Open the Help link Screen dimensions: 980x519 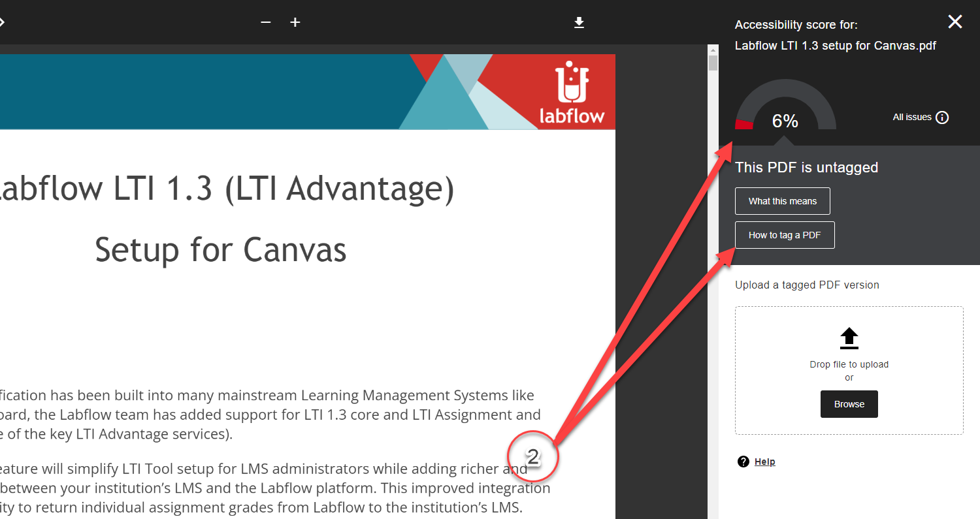click(x=764, y=461)
